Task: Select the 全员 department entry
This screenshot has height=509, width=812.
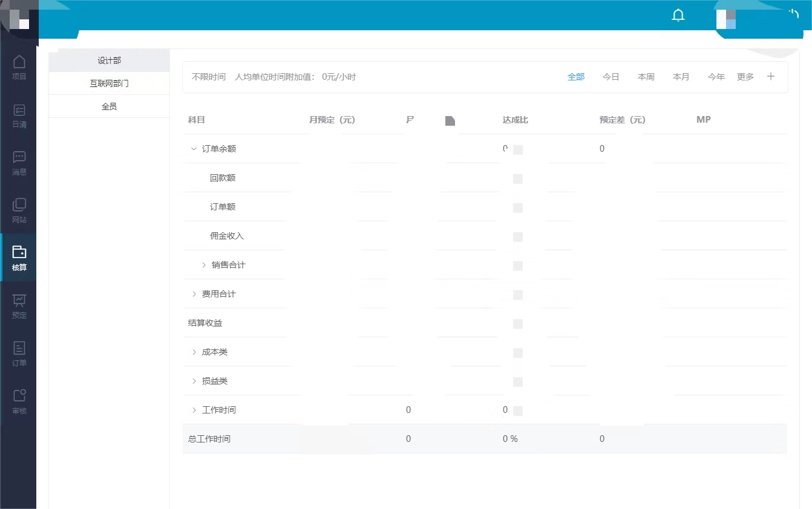Action: 110,106
